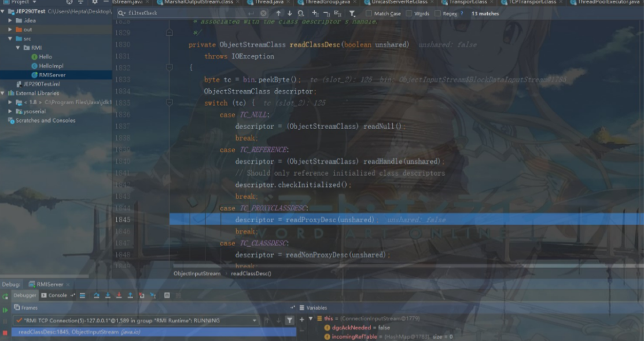Select all occurrences icon in find bar

point(337,13)
